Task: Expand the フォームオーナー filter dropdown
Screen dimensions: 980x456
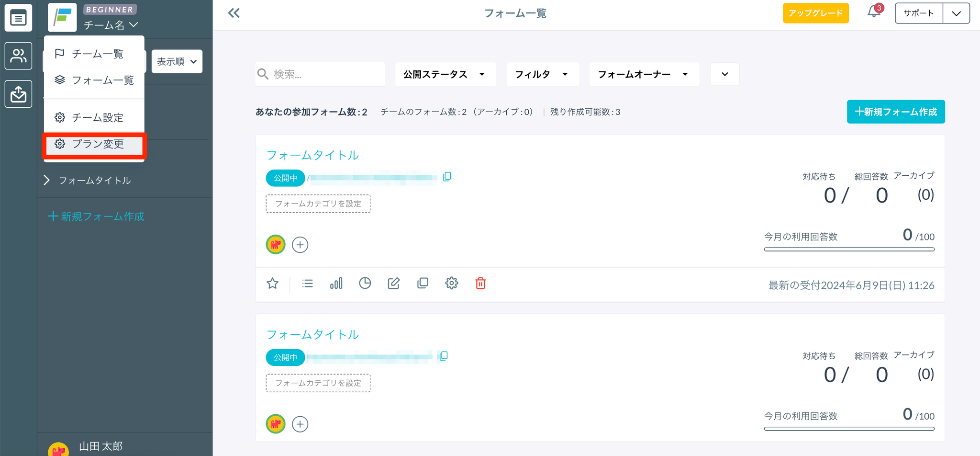Action: (x=644, y=74)
